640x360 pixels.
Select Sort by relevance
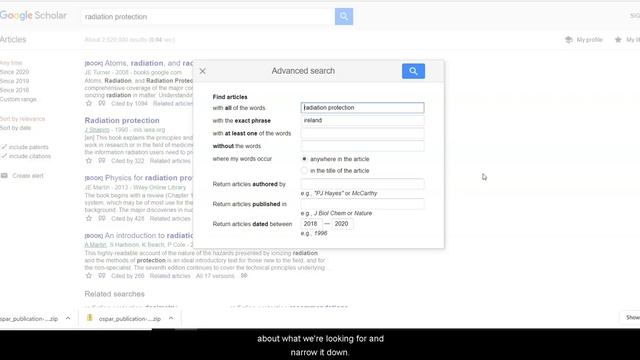tap(22, 119)
